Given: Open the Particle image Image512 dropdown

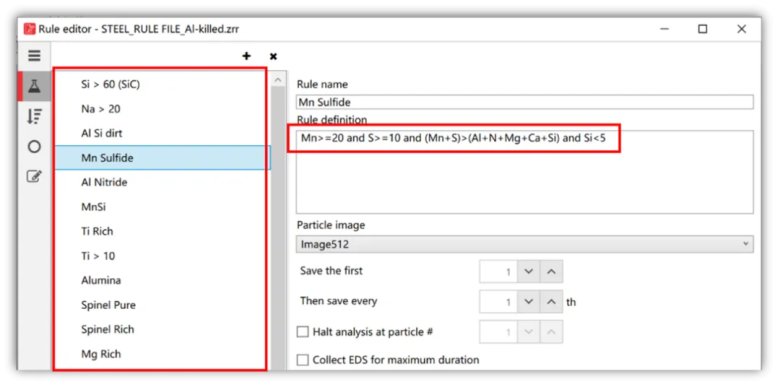Looking at the screenshot, I should click(x=525, y=244).
